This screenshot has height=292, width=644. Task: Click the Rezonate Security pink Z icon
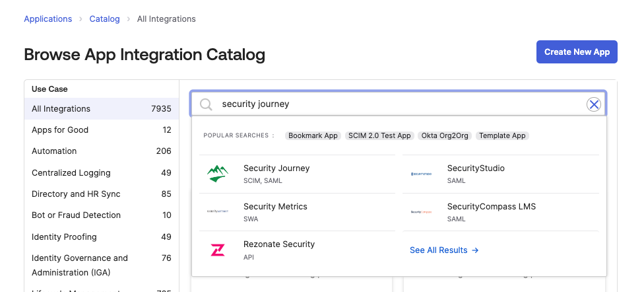click(217, 250)
